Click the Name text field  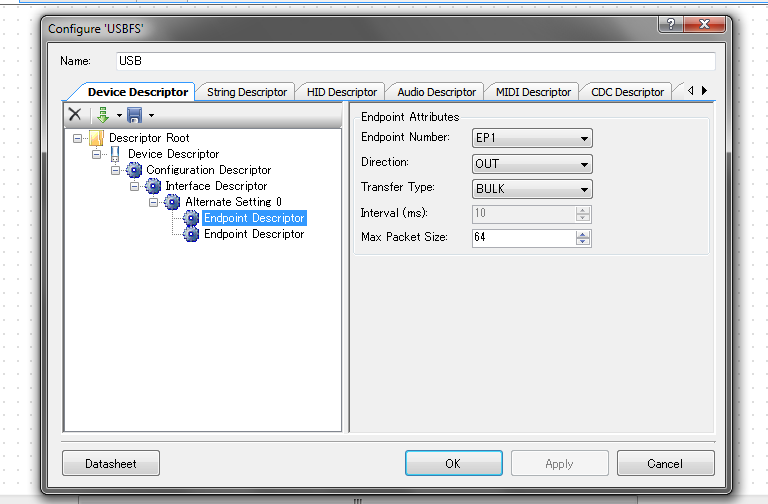tap(416, 61)
